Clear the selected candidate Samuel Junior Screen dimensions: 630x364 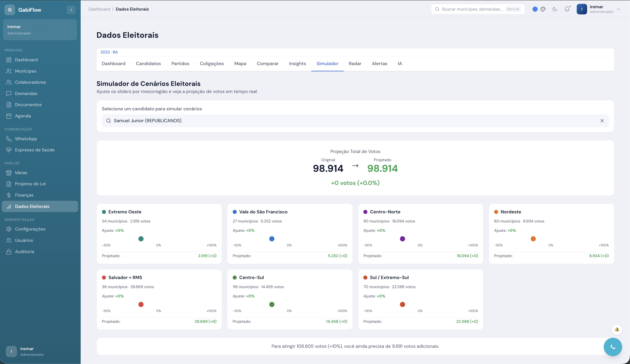(x=602, y=121)
